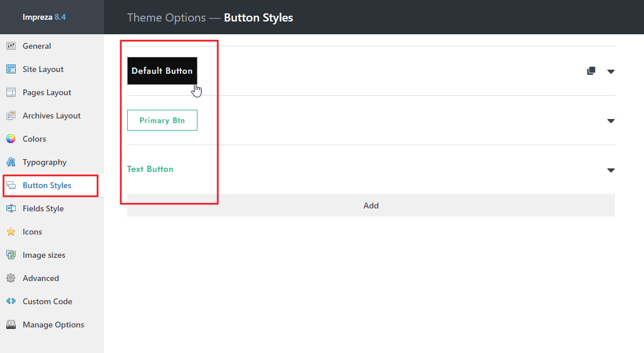Click the Site Layout icon
Screen dimensions: 644x353
coord(11,69)
